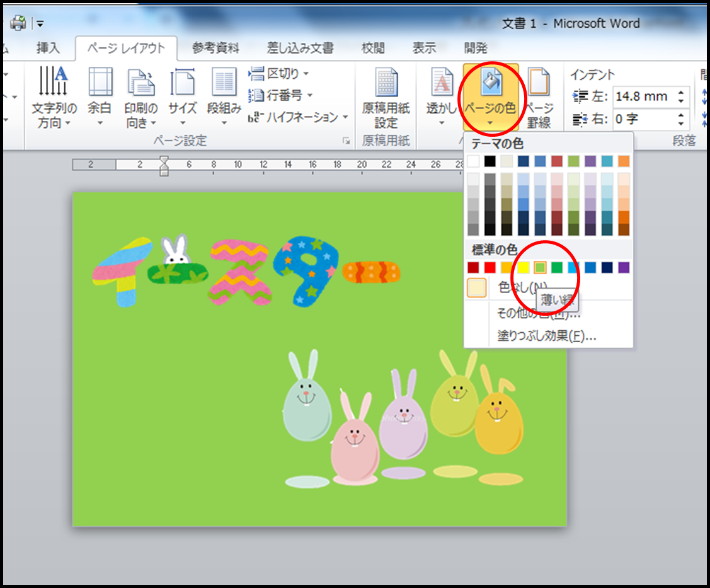Click the indent marker on the ruler
This screenshot has height=588, width=710.
(164, 165)
